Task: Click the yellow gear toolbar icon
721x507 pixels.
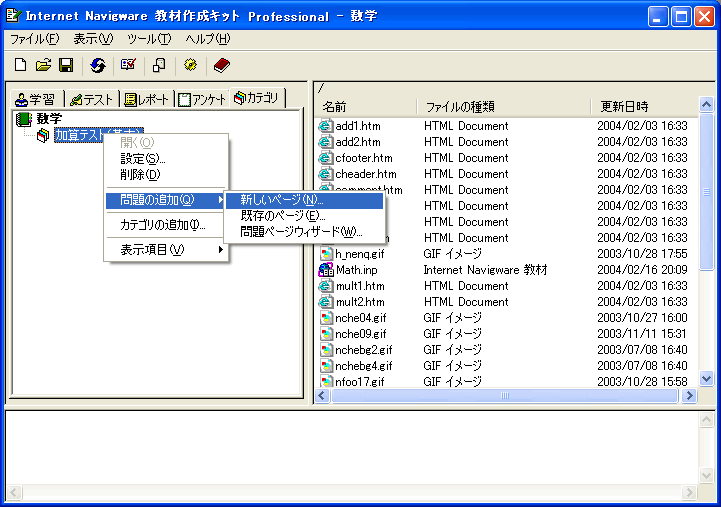Action: [190, 65]
